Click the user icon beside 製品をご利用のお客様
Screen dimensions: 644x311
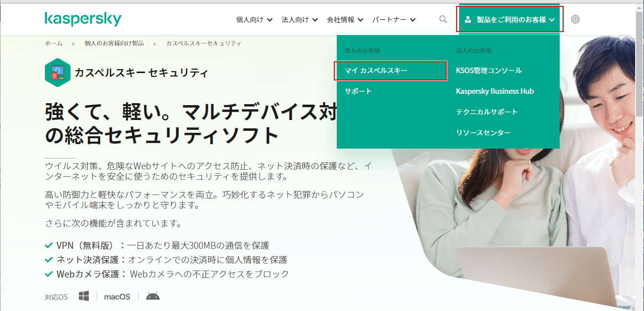[468, 20]
